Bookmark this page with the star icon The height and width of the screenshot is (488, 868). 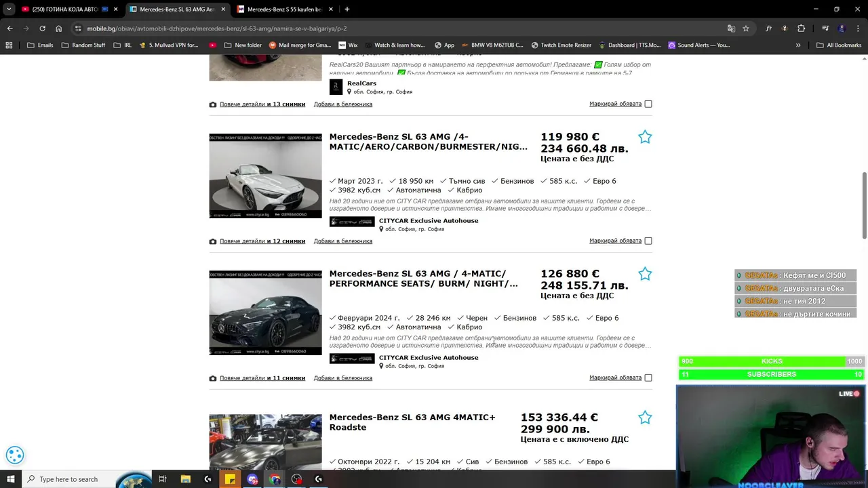(x=746, y=28)
